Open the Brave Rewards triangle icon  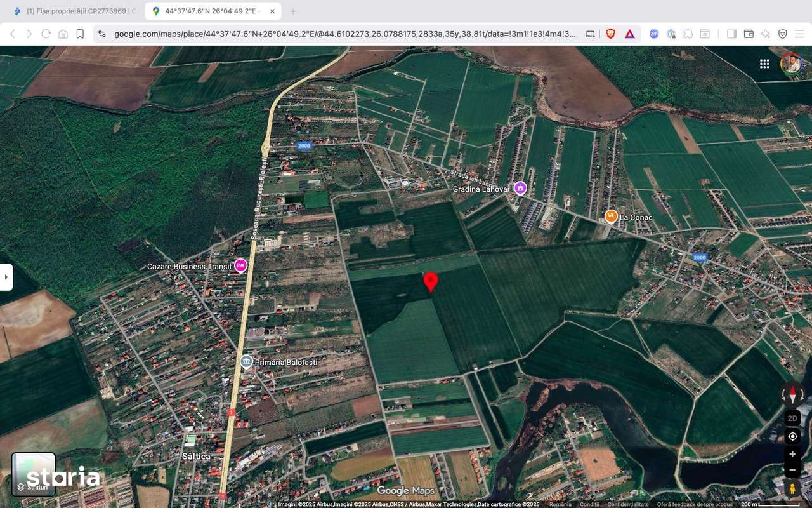(630, 34)
